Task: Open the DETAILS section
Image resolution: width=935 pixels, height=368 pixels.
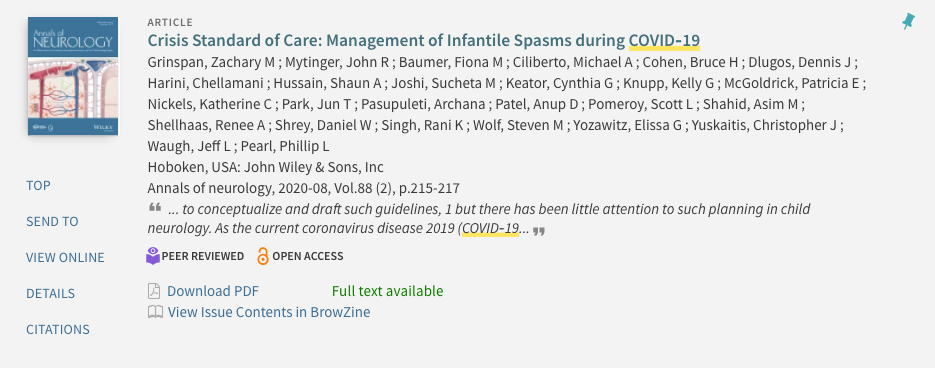Action: (x=50, y=293)
